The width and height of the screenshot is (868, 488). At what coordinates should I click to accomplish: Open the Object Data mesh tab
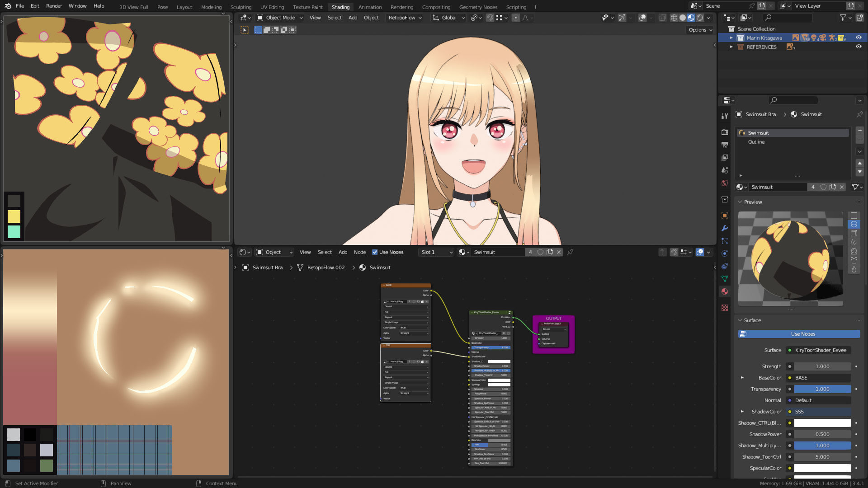[725, 279]
